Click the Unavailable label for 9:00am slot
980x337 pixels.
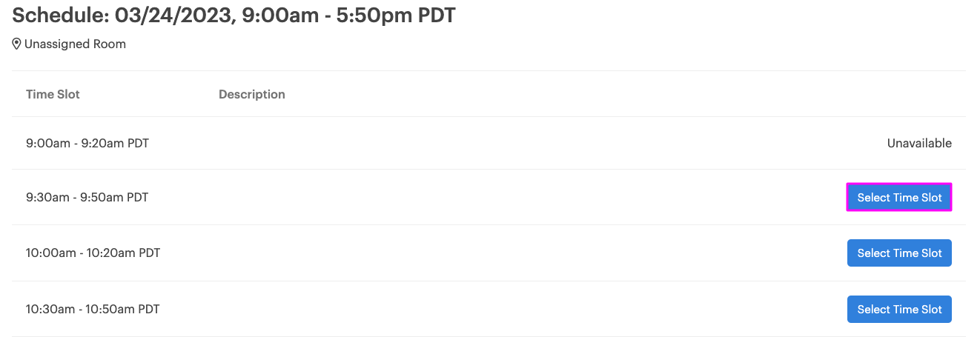pos(919,143)
